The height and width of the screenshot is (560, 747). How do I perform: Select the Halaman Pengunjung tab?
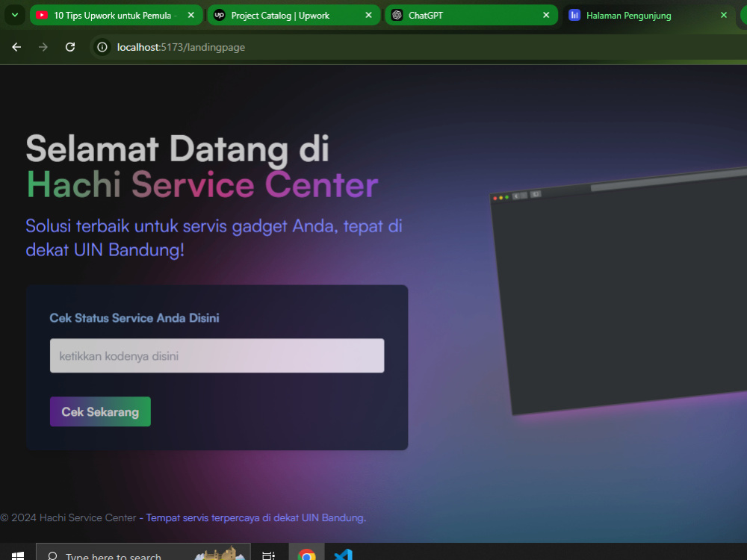pos(649,15)
